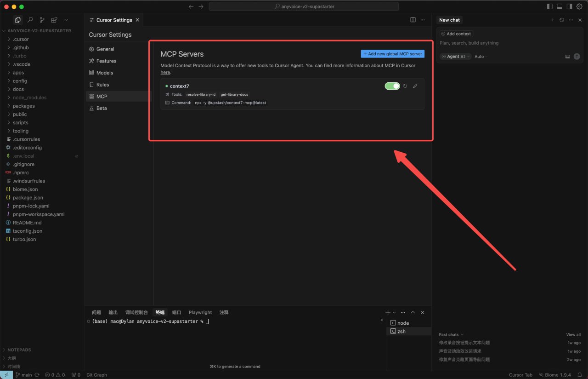Toggle the right sidebar layout icon
This screenshot has width=588, height=379.
click(x=570, y=6)
